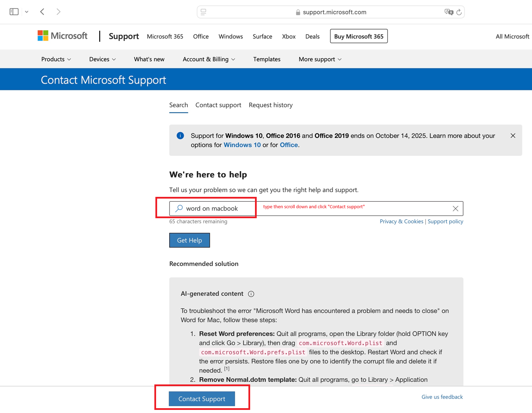Click the com.microsoft.Word.prefs.plist filename
This screenshot has height=413, width=532.
pyautogui.click(x=253, y=352)
